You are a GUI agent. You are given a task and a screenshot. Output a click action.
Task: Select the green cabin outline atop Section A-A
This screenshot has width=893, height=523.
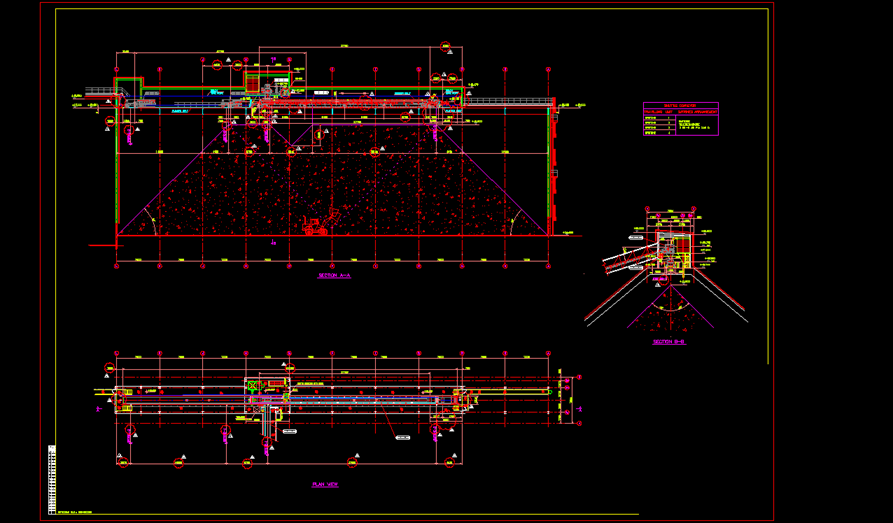(266, 82)
